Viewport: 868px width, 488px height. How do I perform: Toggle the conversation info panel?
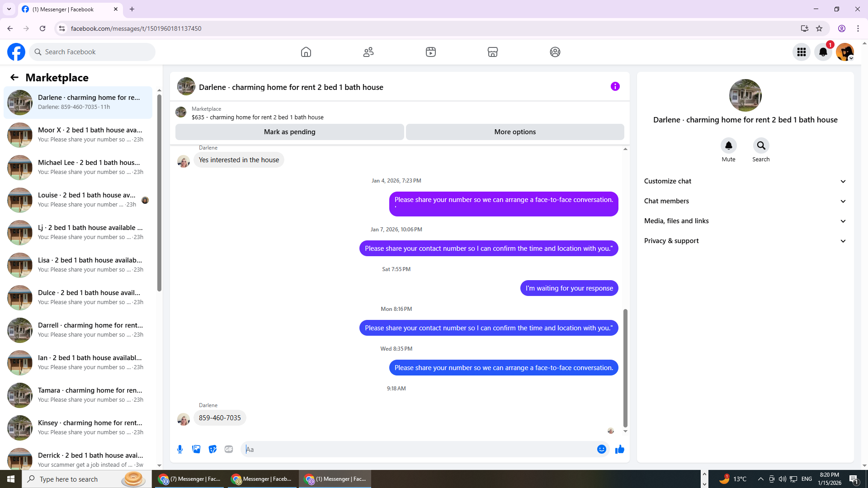pos(615,86)
